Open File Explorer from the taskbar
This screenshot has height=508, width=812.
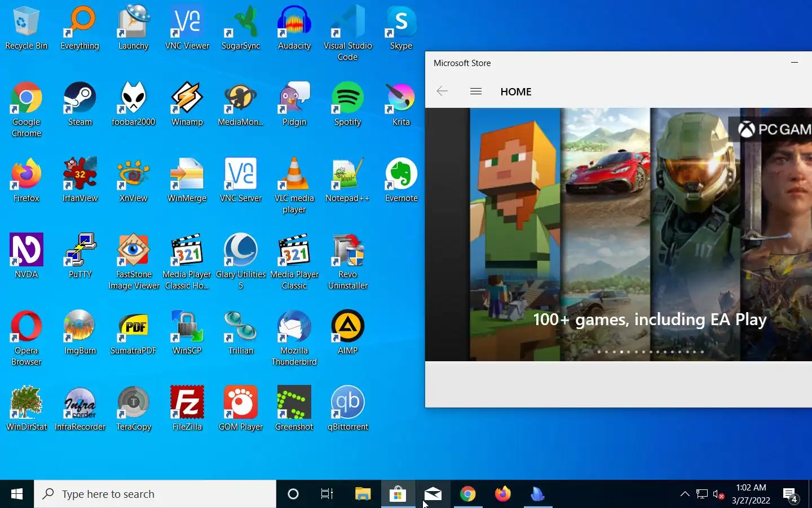tap(363, 494)
